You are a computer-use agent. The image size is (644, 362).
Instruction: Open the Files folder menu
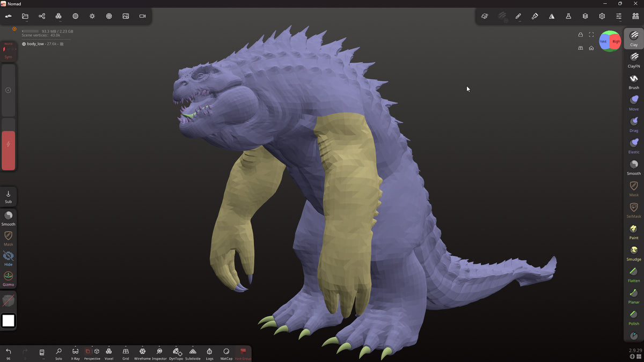tap(25, 16)
